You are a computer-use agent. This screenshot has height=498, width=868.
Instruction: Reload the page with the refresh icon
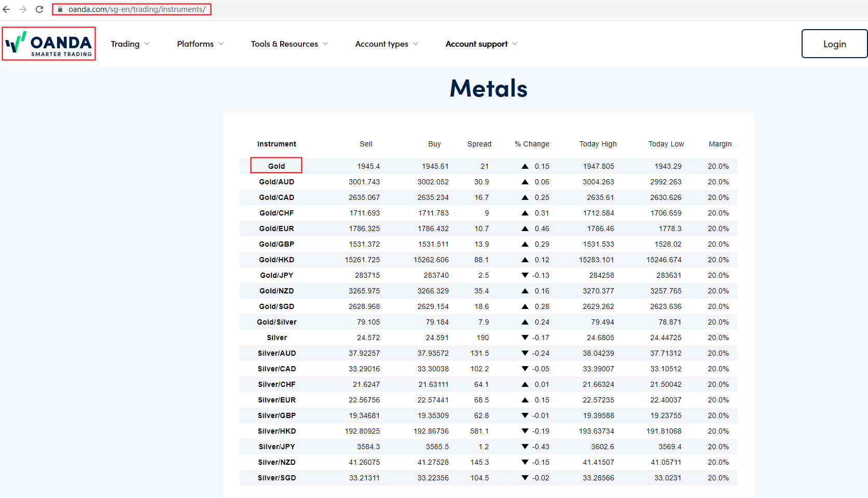pos(39,9)
